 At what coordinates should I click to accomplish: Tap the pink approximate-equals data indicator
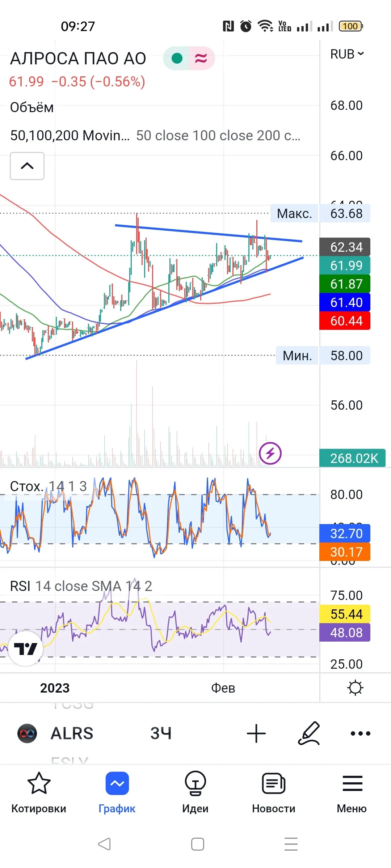201,58
